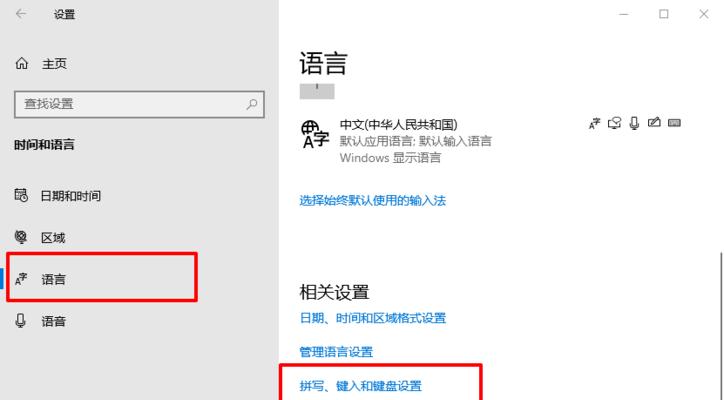This screenshot has width=724, height=400.
Task: Click the display language feature icon
Action: (594, 123)
